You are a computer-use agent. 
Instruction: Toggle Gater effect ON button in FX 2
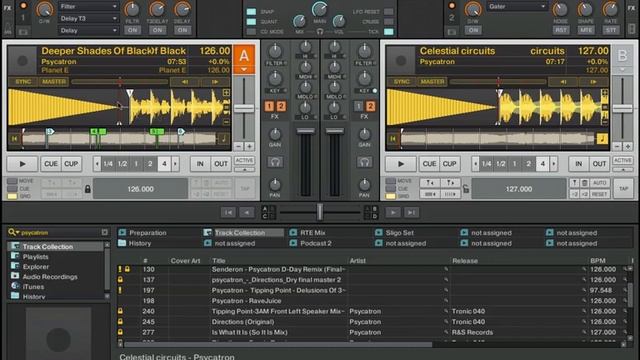click(473, 30)
